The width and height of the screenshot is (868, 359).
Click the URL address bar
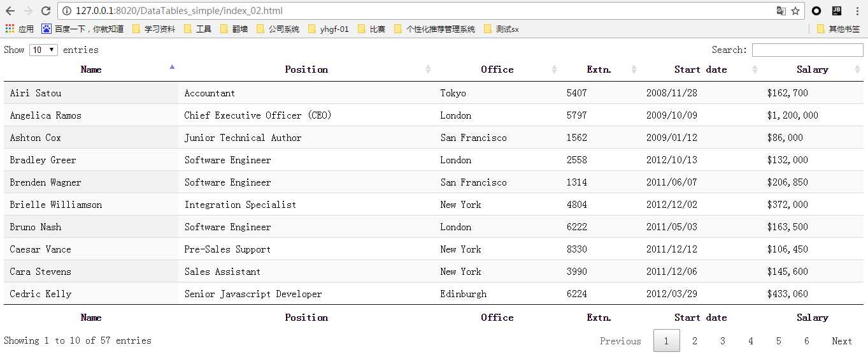tap(420, 11)
